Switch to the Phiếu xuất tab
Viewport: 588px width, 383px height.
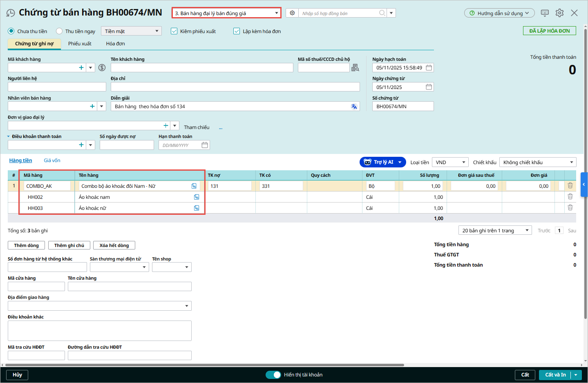(x=80, y=44)
